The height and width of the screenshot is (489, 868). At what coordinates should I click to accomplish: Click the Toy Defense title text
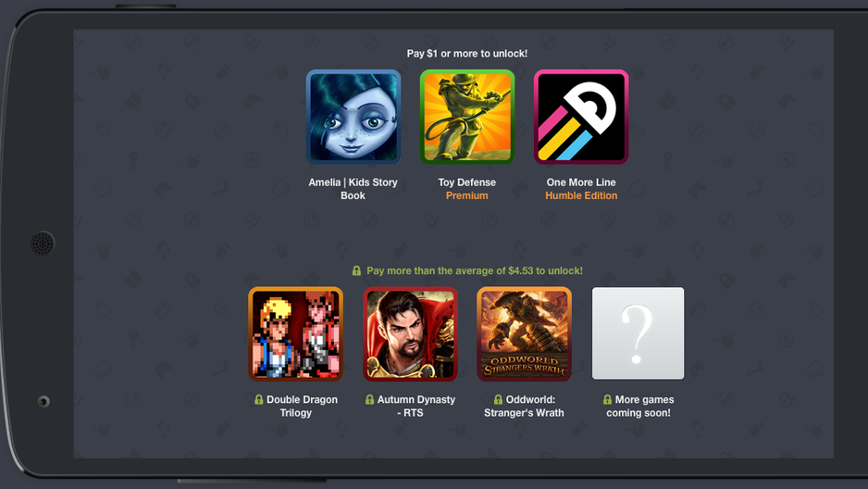(467, 182)
